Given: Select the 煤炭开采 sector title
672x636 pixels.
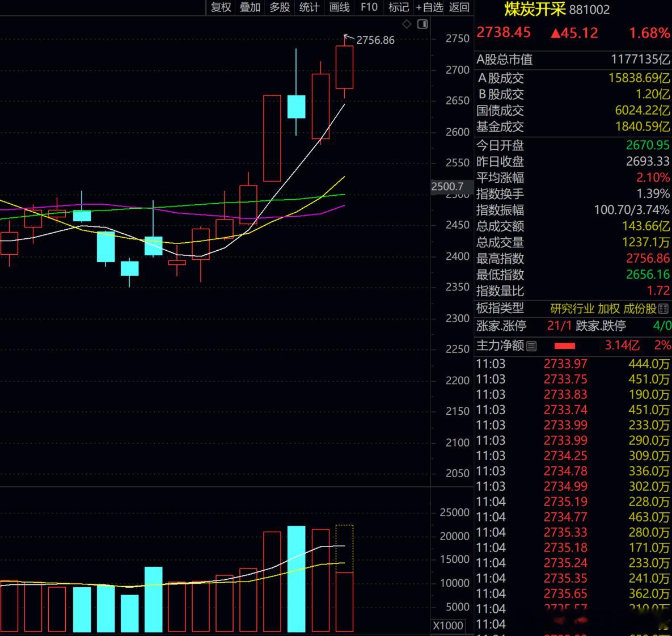Looking at the screenshot, I should point(534,9).
